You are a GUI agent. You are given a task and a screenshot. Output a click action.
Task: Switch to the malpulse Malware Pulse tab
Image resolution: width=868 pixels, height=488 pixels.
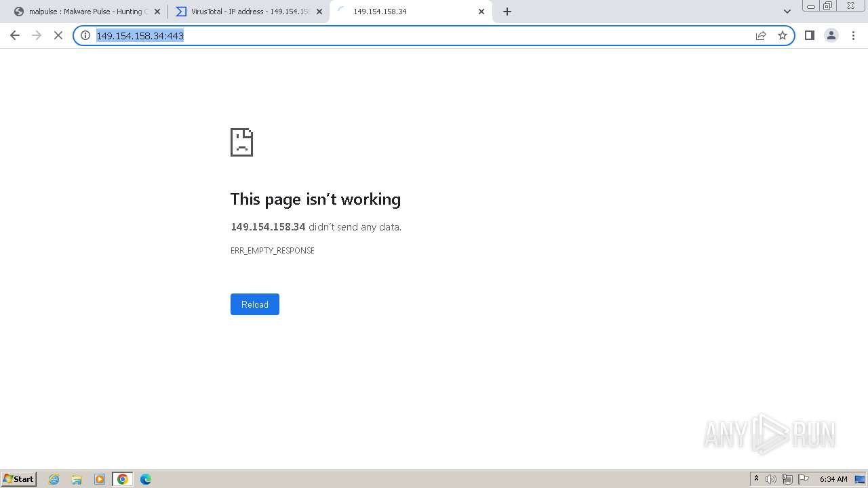pyautogui.click(x=86, y=12)
